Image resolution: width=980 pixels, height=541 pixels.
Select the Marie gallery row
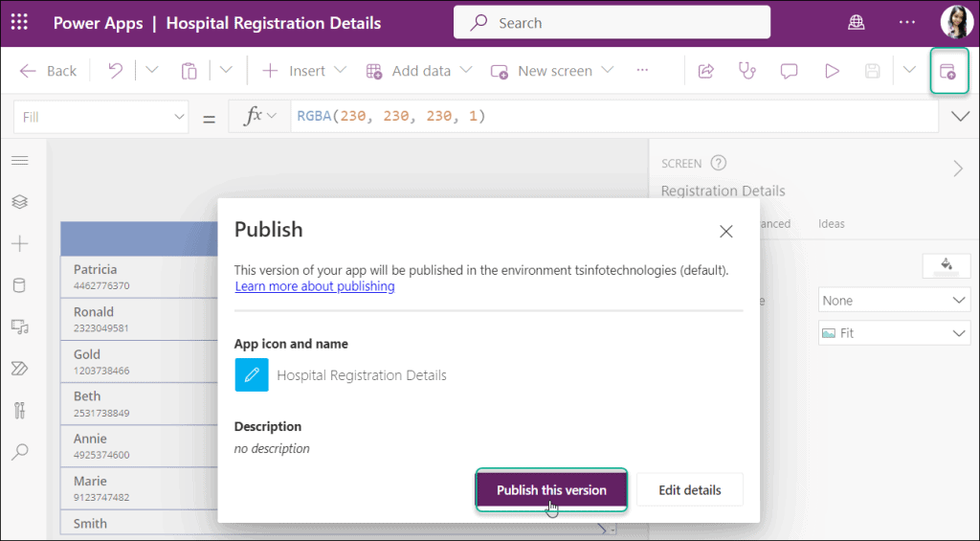[x=140, y=488]
